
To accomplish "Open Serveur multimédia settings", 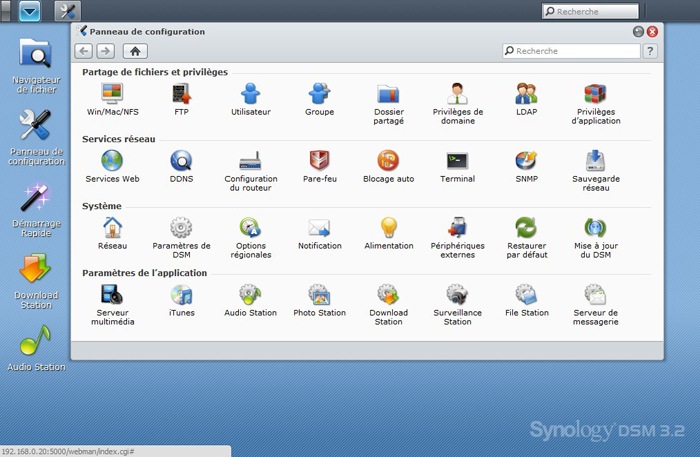I will pos(112,304).
